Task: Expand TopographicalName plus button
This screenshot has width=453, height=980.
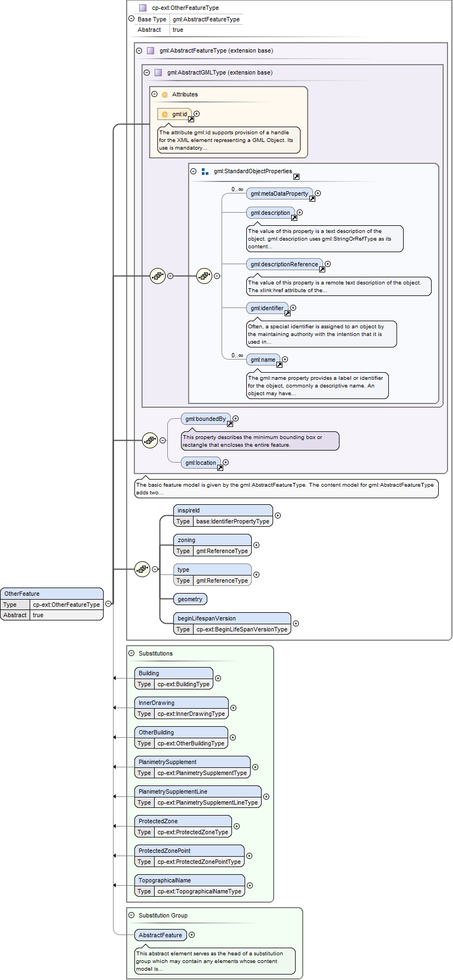Action: [x=250, y=886]
